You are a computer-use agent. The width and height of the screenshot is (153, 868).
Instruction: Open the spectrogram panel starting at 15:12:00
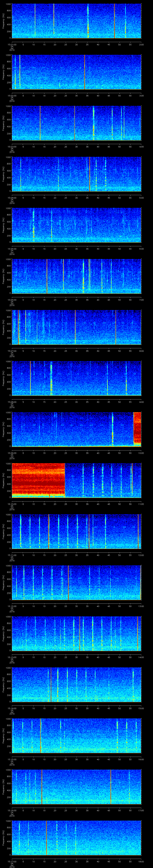coord(77,582)
